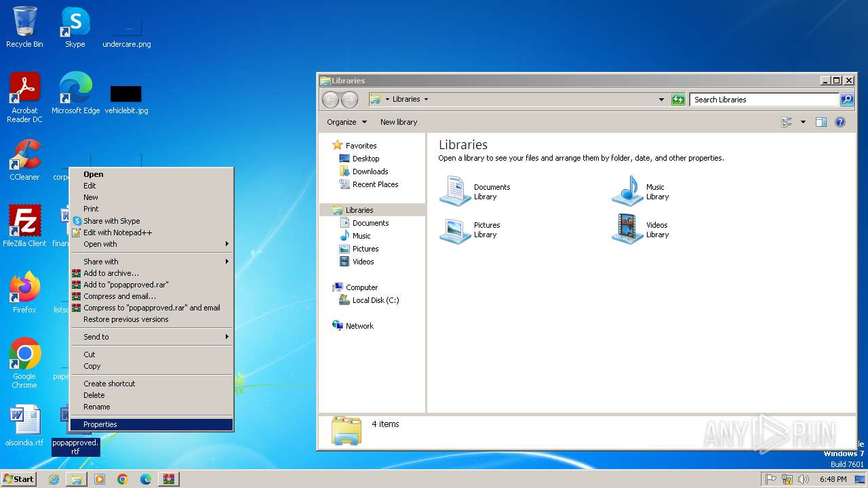Viewport: 868px width, 488px height.
Task: Launch FileZilla Client from the desktop
Action: 24,226
